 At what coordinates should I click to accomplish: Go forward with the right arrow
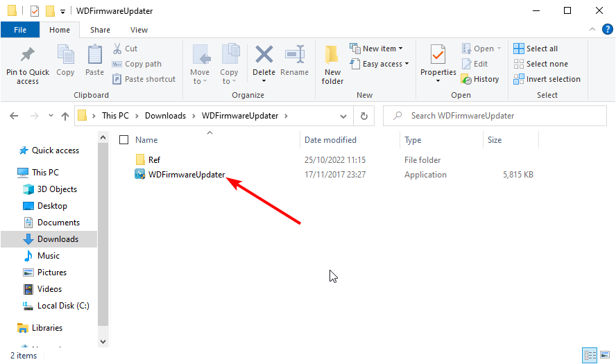tap(35, 116)
